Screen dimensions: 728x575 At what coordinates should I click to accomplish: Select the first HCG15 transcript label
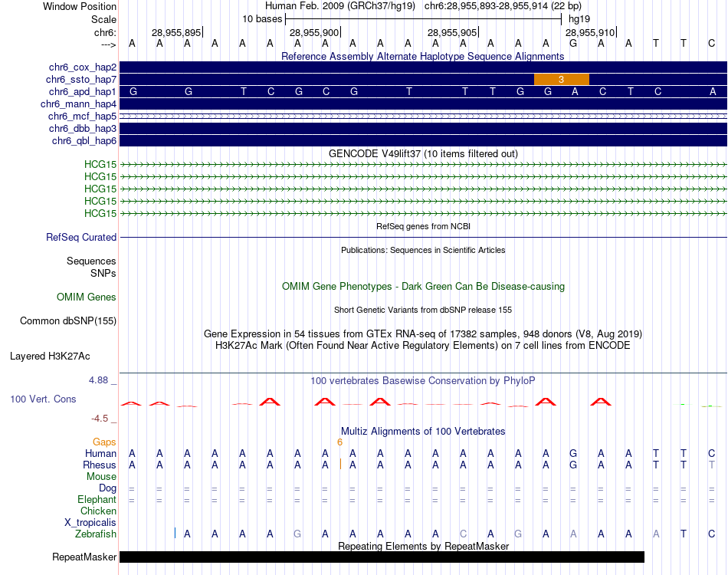click(x=100, y=164)
